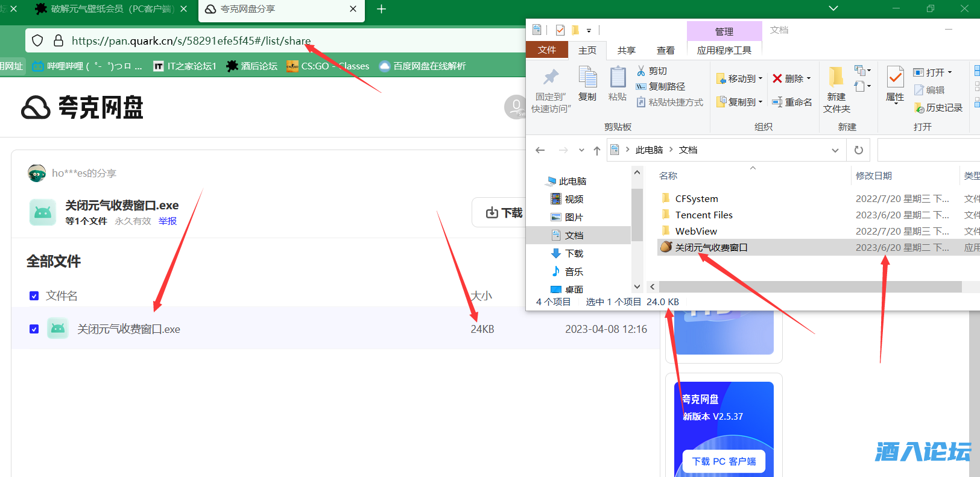Close the 夸克网盘分享 tab
The height and width of the screenshot is (477, 980).
click(x=353, y=9)
